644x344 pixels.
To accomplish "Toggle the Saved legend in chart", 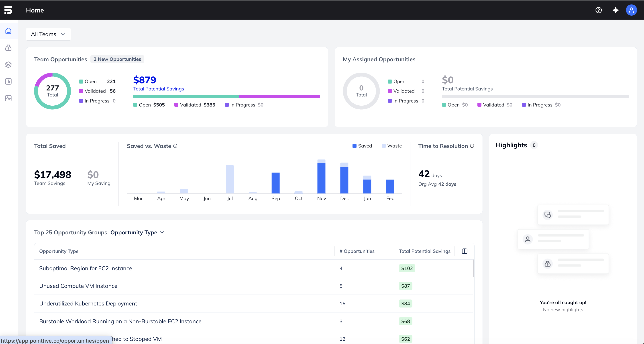I will [x=362, y=146].
